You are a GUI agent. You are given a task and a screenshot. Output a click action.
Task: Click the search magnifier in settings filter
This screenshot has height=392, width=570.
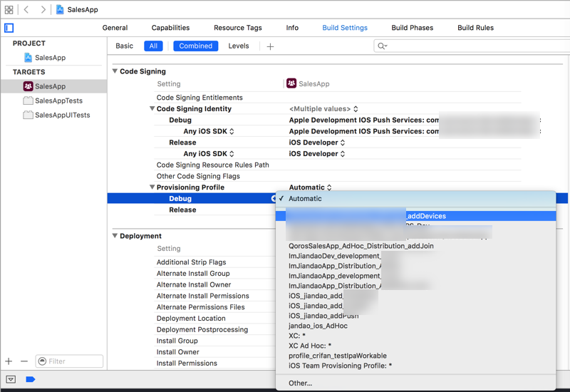(x=382, y=46)
